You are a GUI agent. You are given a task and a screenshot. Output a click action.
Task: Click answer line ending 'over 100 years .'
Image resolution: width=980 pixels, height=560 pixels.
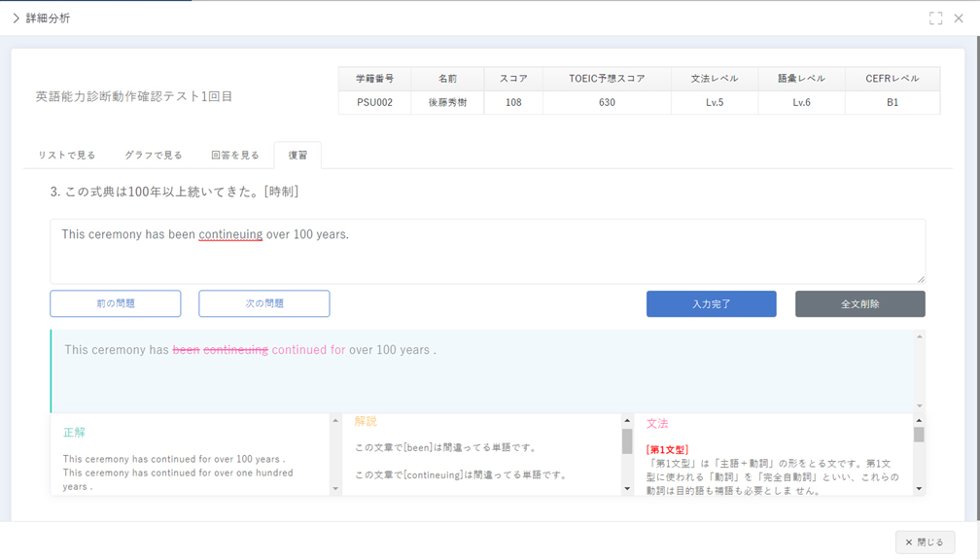coord(174,459)
